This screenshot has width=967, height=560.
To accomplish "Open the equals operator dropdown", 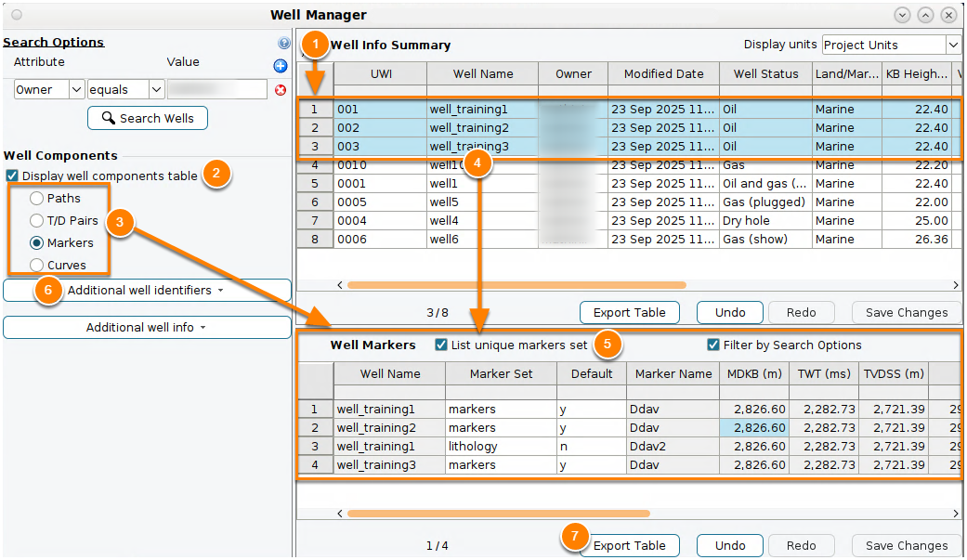I will (x=157, y=89).
